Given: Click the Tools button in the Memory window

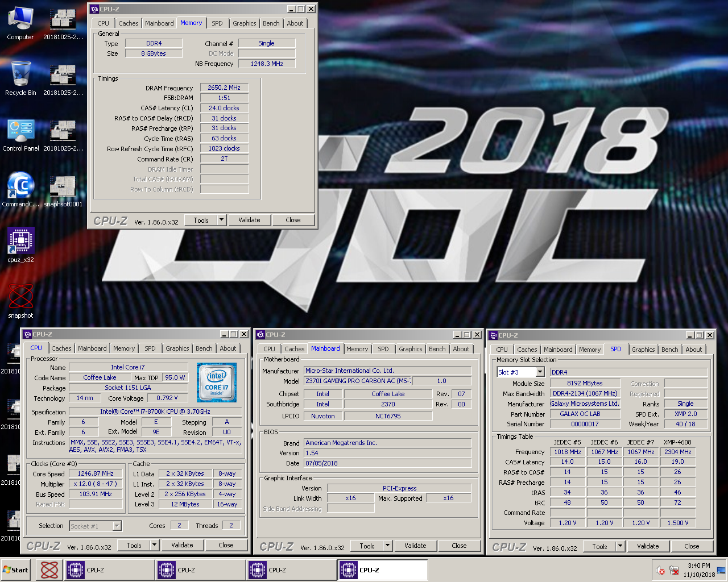Looking at the screenshot, I should [x=201, y=220].
